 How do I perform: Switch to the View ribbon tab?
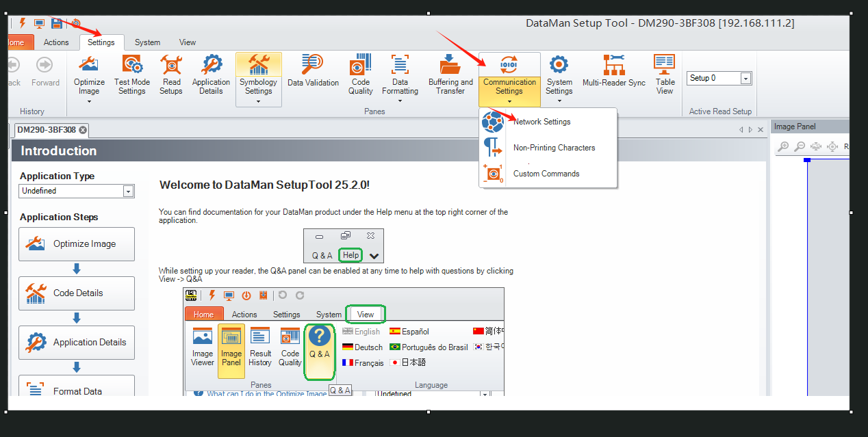(x=188, y=42)
